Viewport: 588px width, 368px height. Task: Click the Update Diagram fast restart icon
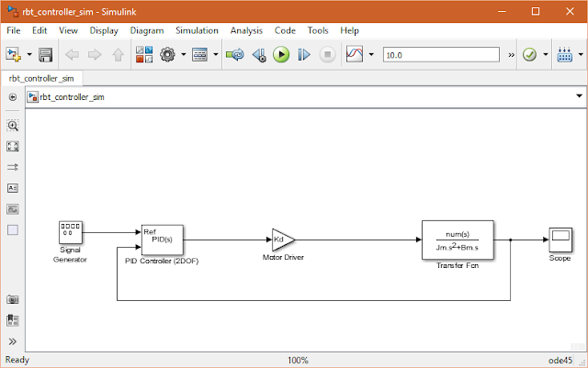235,55
